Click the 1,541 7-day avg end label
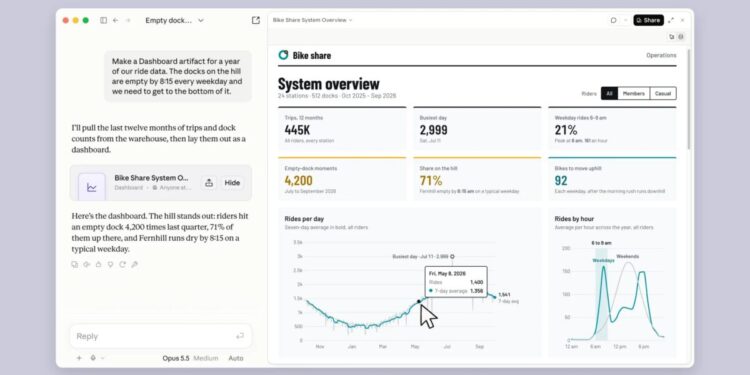 (508, 298)
